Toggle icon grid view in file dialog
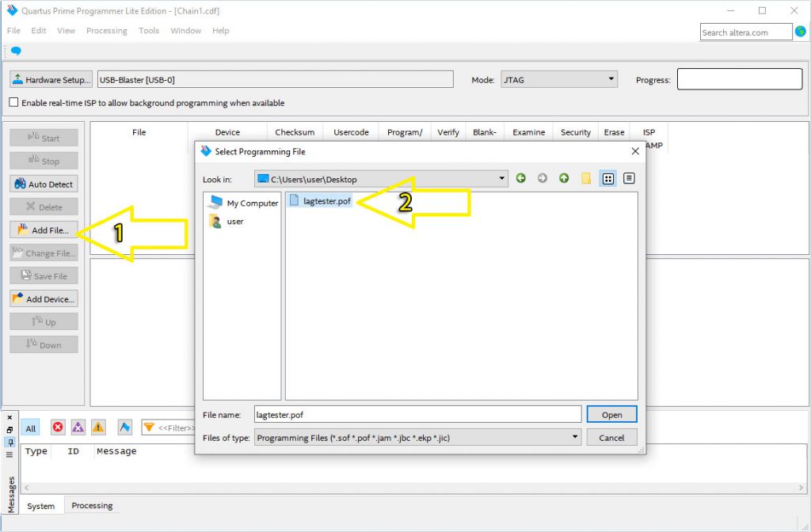This screenshot has height=532, width=811. click(x=607, y=178)
